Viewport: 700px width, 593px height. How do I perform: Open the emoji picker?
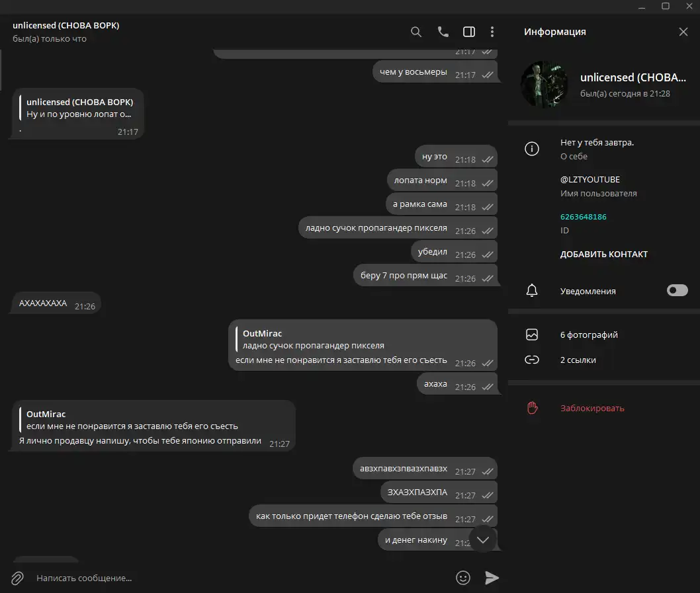(x=463, y=578)
